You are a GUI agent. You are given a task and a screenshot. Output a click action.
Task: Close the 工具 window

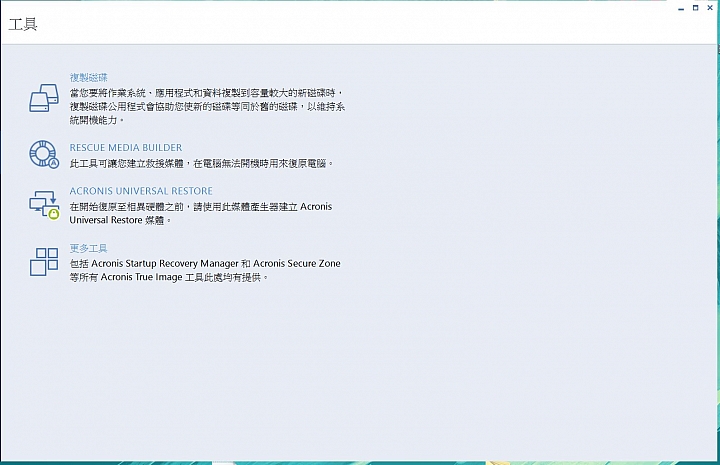[709, 8]
